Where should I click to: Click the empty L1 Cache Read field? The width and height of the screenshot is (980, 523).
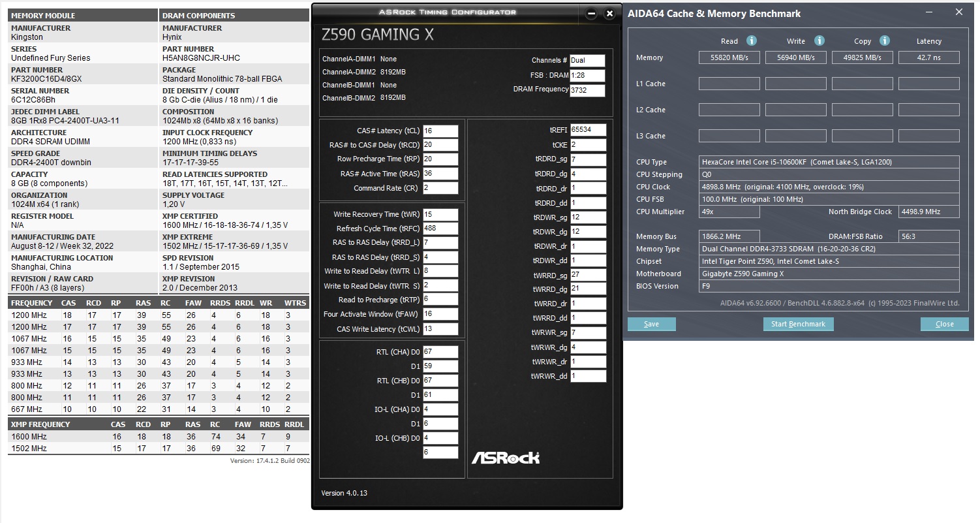(x=729, y=84)
